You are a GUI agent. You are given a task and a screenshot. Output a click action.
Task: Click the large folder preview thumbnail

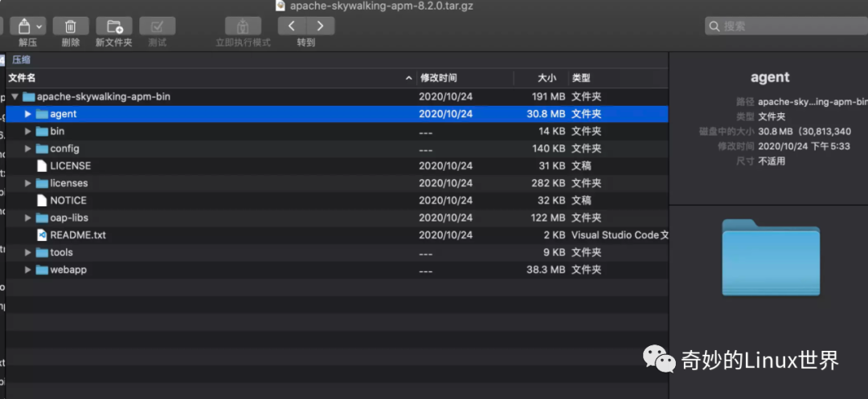(771, 258)
